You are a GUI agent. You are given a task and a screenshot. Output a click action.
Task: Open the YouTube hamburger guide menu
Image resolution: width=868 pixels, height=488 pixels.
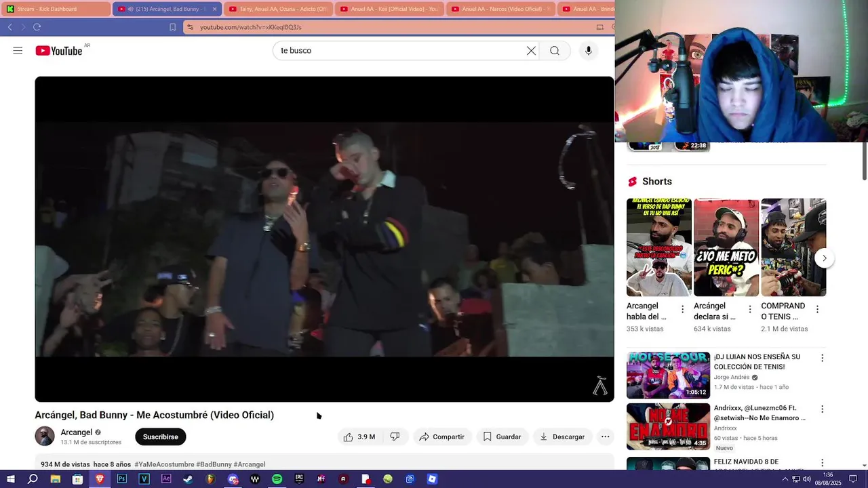click(18, 51)
